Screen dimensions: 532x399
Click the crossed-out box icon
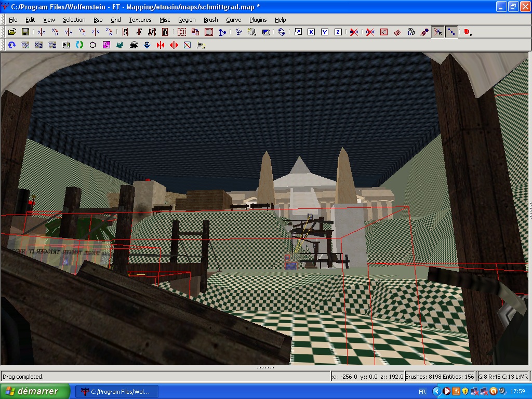(x=187, y=45)
